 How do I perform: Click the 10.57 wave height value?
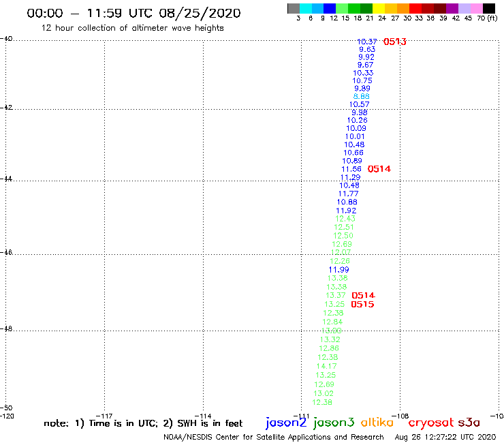tap(360, 104)
